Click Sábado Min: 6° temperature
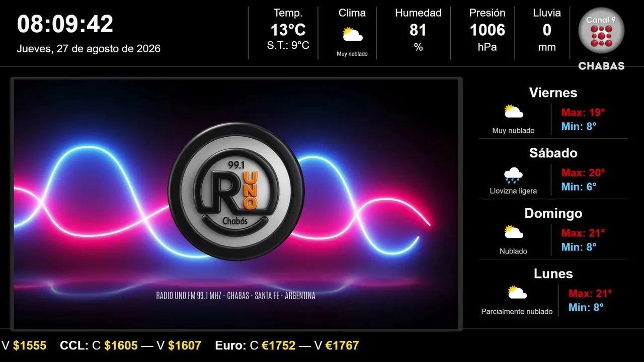The width and height of the screenshot is (644, 362). point(579,187)
